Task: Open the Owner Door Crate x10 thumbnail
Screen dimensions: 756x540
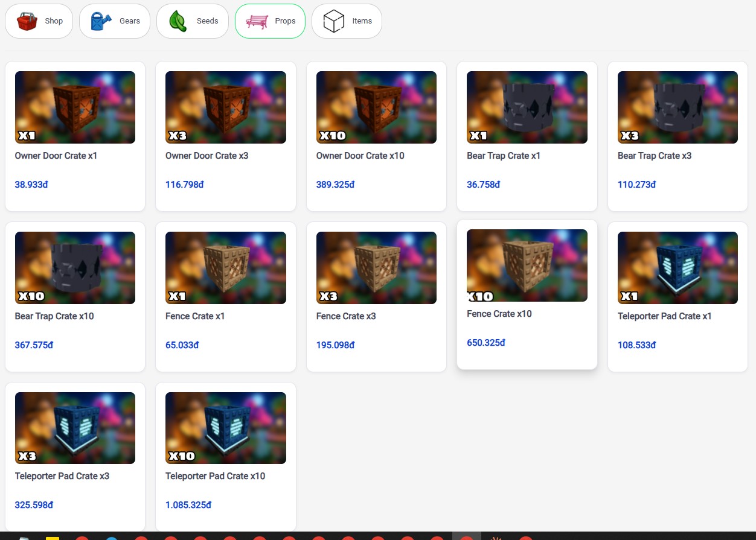Action: (376, 107)
